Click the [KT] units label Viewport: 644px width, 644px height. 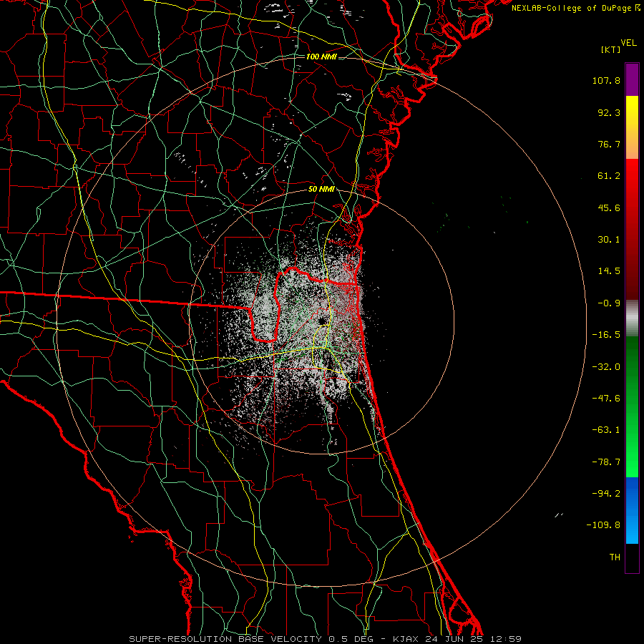pos(611,49)
